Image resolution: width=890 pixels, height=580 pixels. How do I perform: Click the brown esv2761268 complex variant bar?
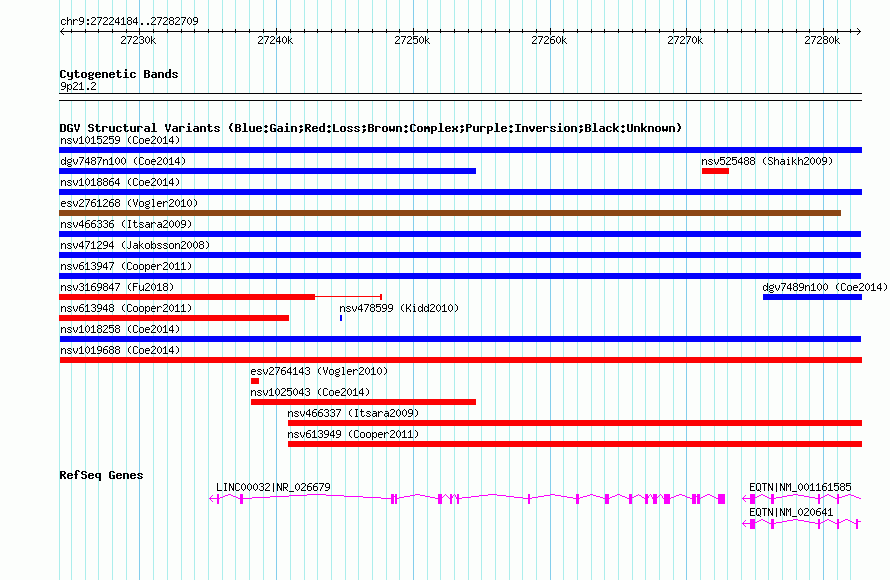pos(450,213)
